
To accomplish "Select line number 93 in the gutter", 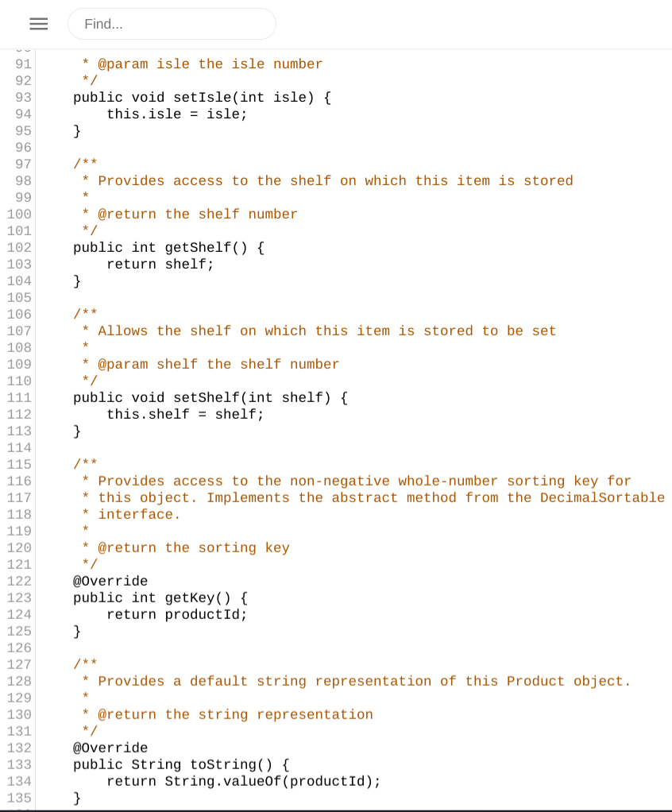I will tap(23, 97).
